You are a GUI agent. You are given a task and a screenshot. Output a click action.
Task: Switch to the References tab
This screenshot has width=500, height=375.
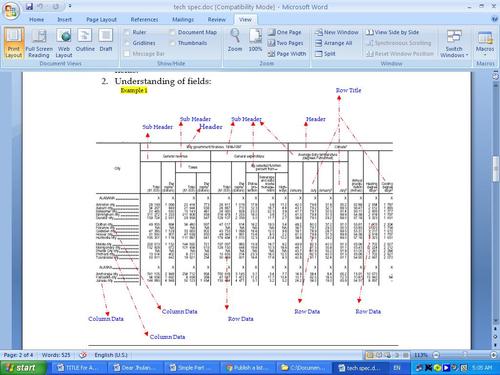point(144,20)
